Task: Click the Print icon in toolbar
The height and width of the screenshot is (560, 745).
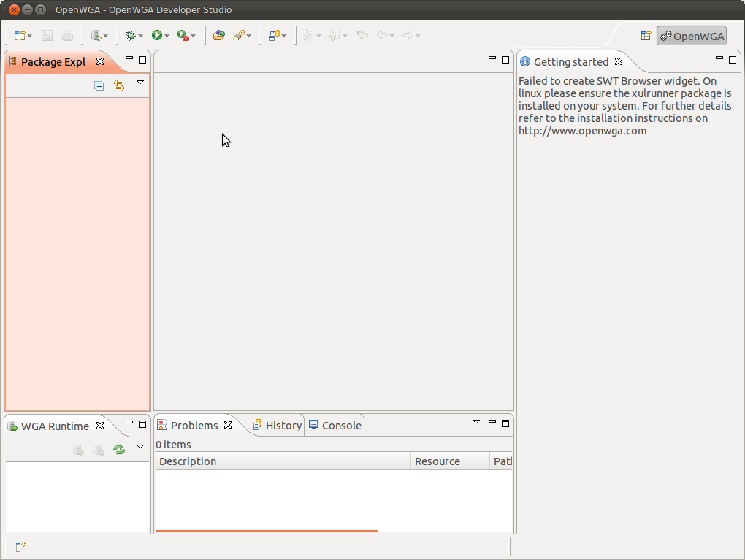Action: [67, 36]
